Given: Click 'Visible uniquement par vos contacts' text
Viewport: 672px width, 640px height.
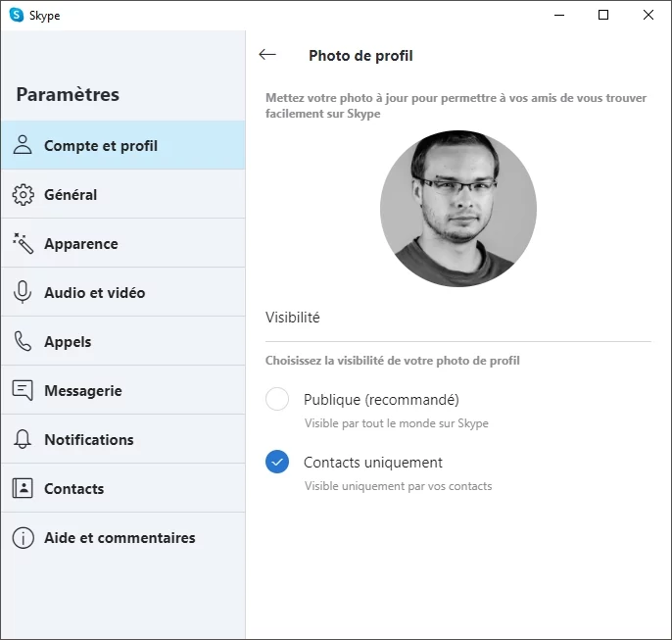Looking at the screenshot, I should 398,486.
